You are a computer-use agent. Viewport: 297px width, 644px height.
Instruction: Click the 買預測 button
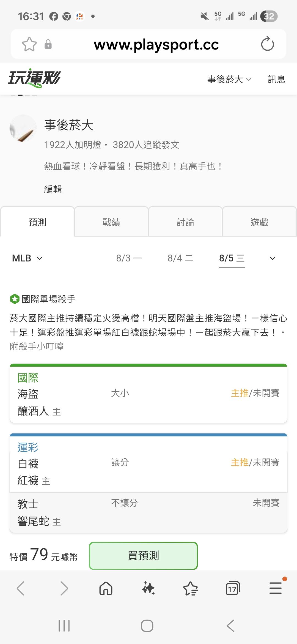(x=143, y=556)
